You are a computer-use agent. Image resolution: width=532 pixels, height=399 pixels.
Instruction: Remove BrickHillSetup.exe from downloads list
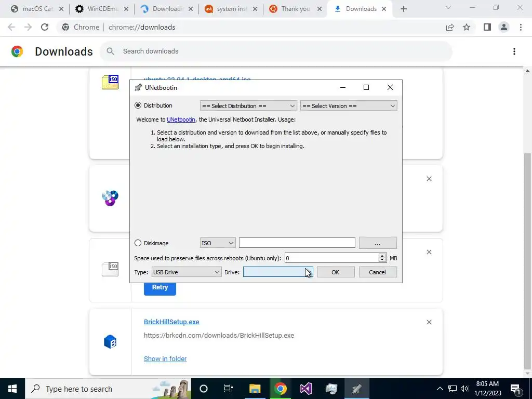(x=429, y=322)
